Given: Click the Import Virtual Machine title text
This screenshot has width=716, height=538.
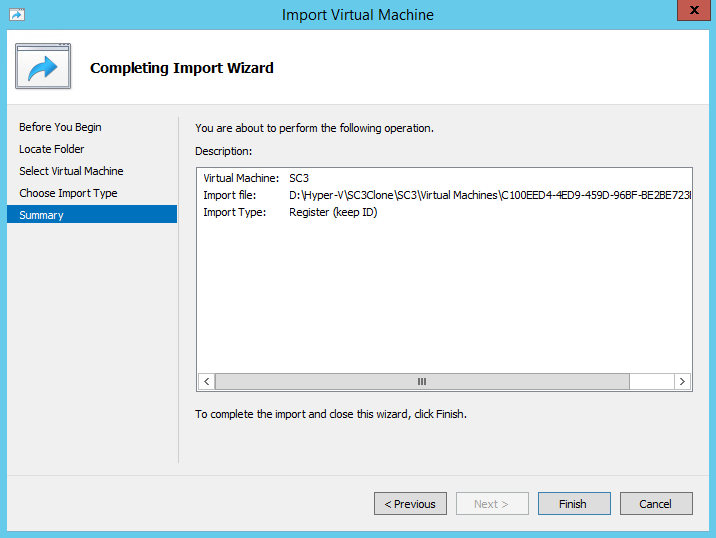Looking at the screenshot, I should pyautogui.click(x=358, y=15).
